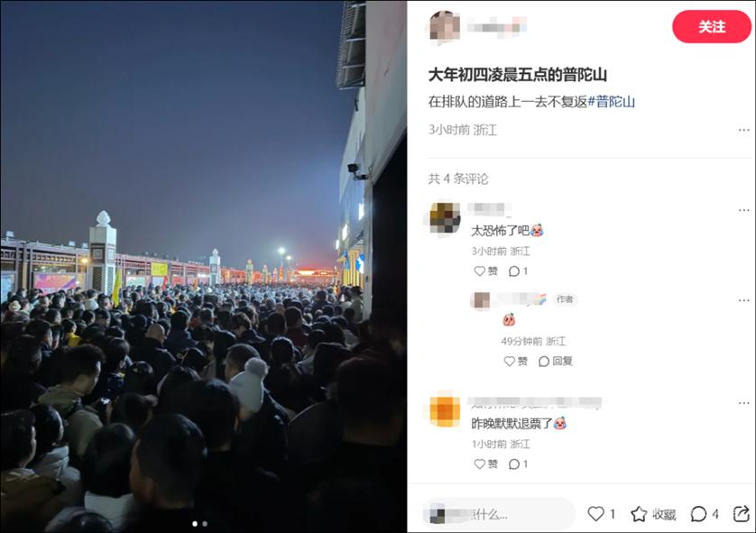Like the author's emoji reply
The height and width of the screenshot is (533, 756).
515,362
